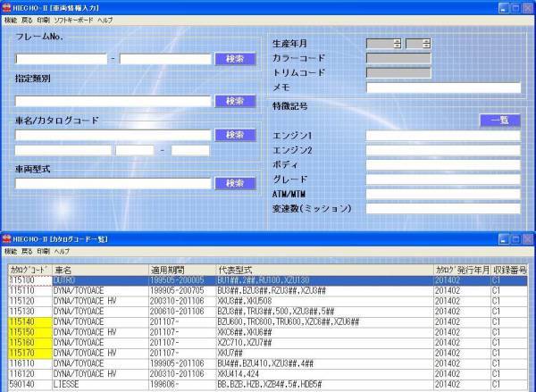Screen dimensions: 536x392
Task: Sort by the 収録番号 column header
Action: click(x=509, y=270)
